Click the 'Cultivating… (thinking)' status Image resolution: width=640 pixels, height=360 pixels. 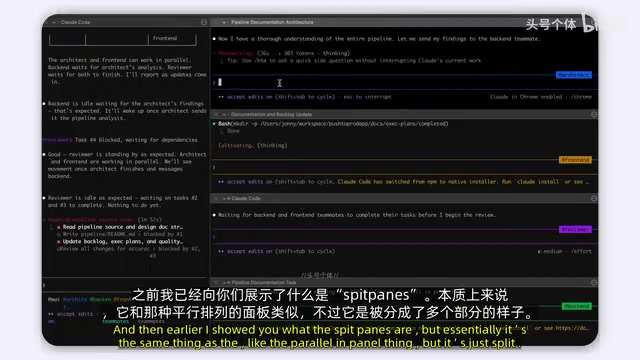click(x=253, y=145)
